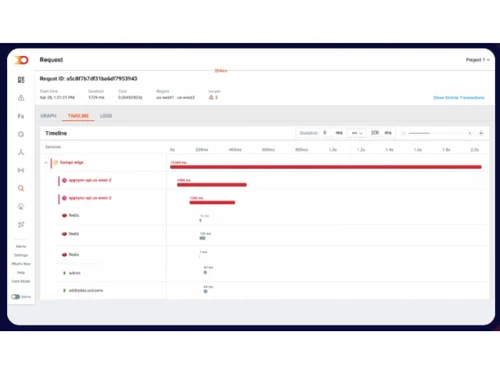This screenshot has height=375, width=500.
Task: Open the Fx functions icon in the sidebar
Action: 21,116
